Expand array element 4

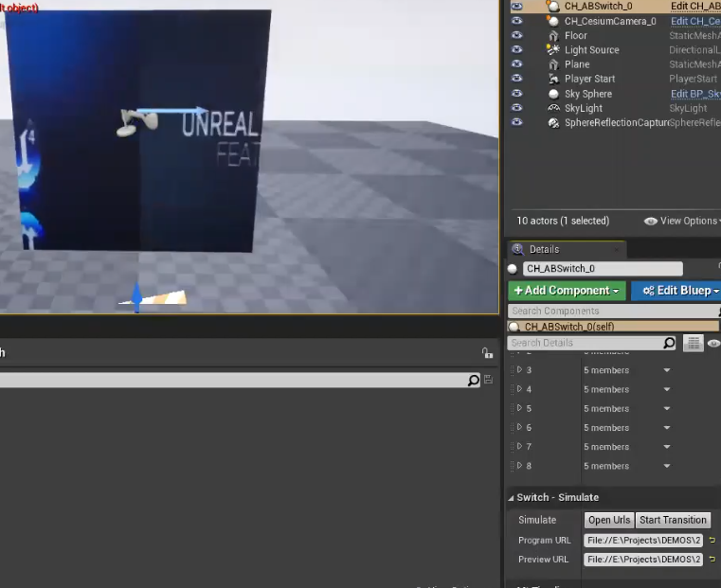click(519, 388)
